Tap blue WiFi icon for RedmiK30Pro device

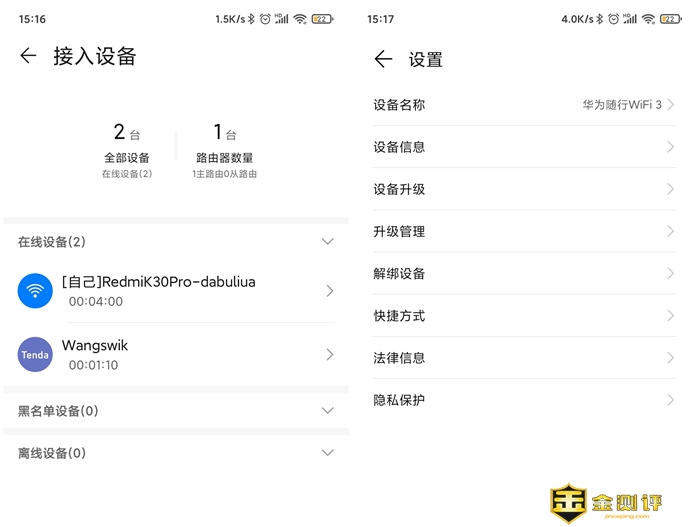tap(35, 291)
